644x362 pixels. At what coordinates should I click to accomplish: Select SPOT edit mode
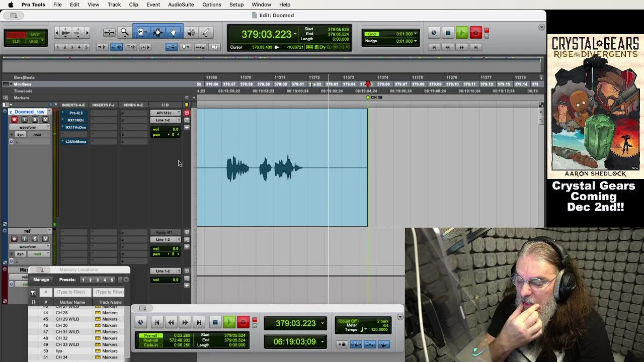click(35, 35)
